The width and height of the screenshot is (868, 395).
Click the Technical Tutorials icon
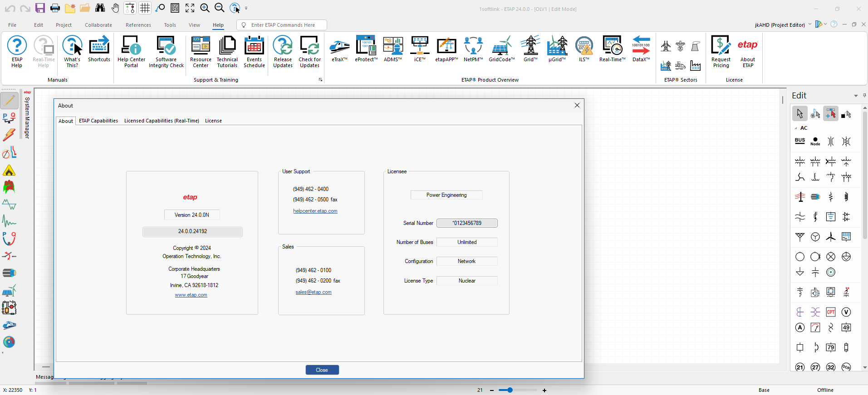pyautogui.click(x=227, y=52)
